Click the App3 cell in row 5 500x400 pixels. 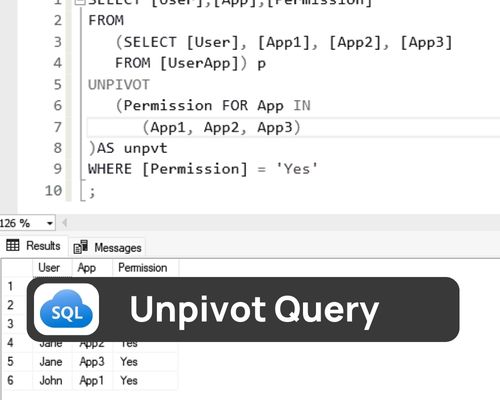click(x=92, y=362)
